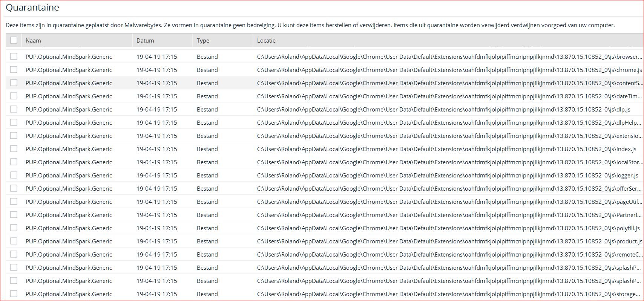Select PUP.Optional.MindSpark.Generic name in index.js row

69,149
